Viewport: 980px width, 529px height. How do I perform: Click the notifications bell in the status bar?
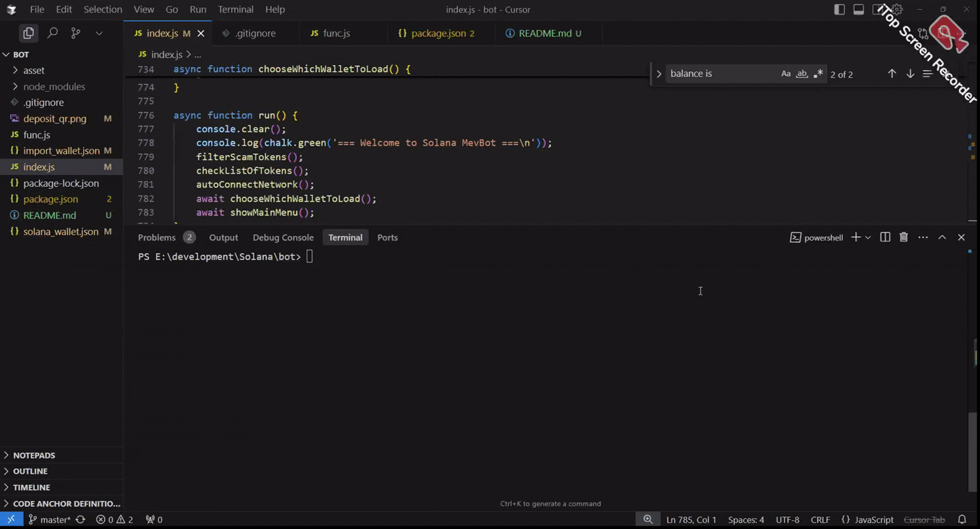pos(962,519)
